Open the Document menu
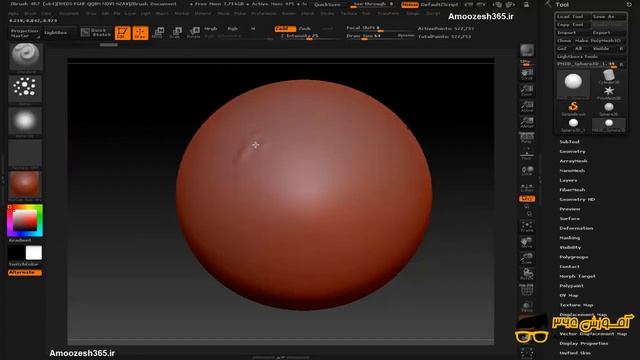Viewport: 640px width, 360px height. (69, 13)
